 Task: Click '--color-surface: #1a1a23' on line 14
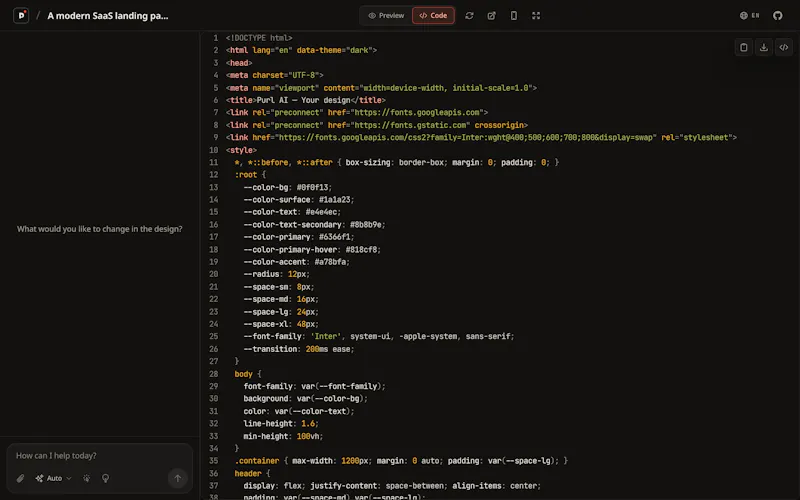tap(299, 200)
